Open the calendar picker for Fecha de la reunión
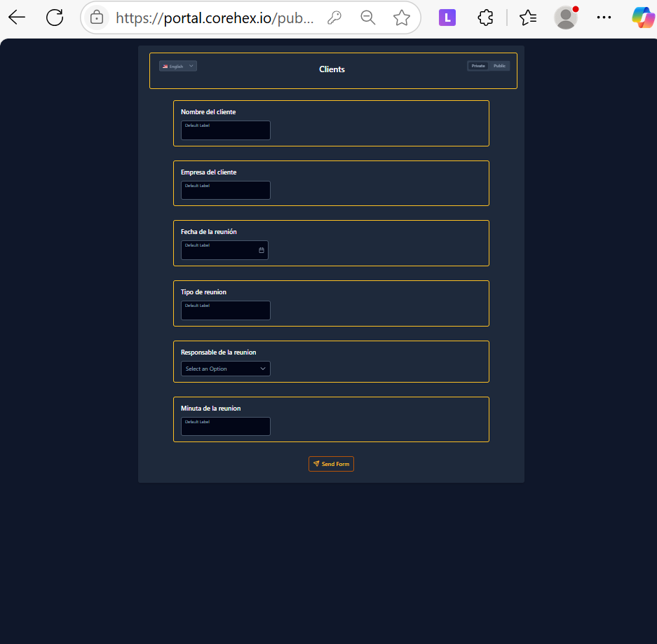 (262, 250)
